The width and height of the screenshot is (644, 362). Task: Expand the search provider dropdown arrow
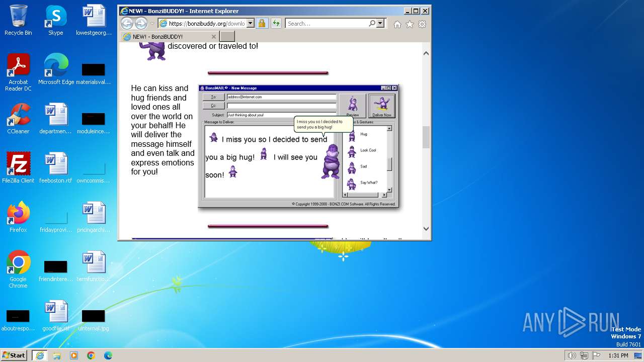tap(380, 23)
